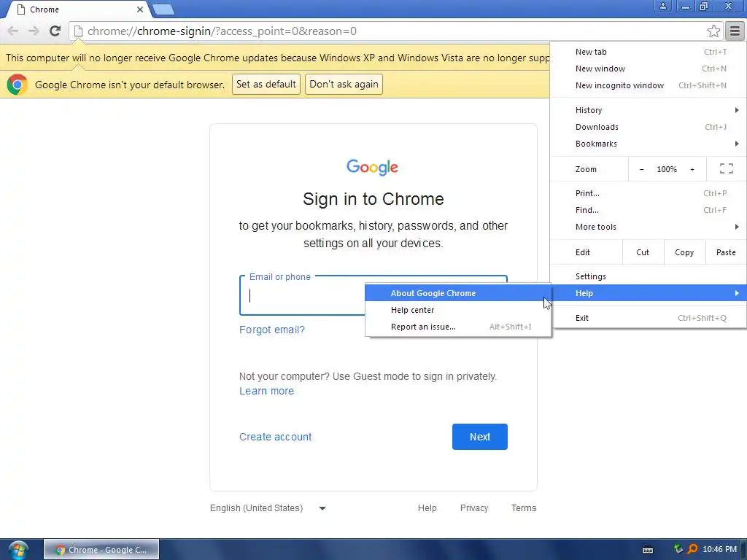Screen dimensions: 747x560
Task: Select New tab menu entry
Action: click(648, 52)
